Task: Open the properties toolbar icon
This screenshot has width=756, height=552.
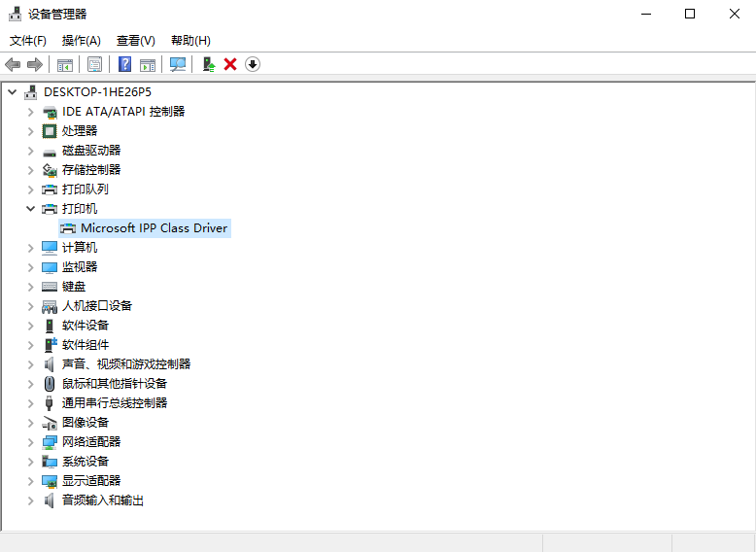Action: tap(94, 64)
